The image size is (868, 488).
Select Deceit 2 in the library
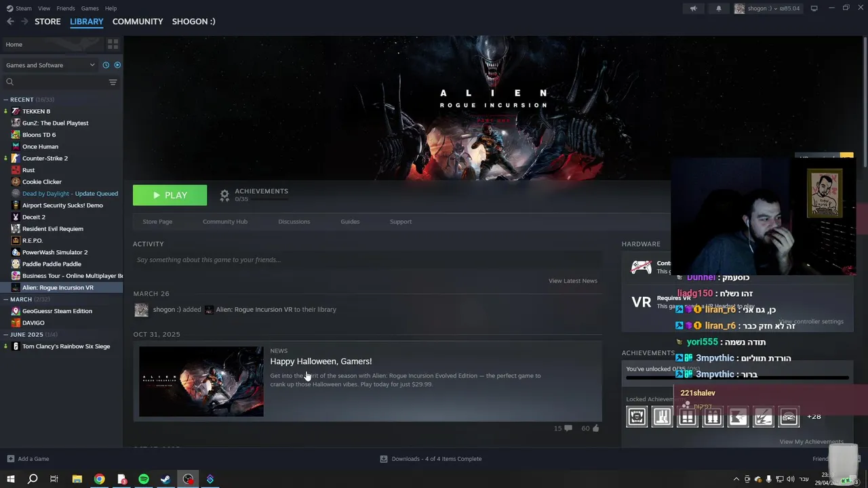(x=33, y=217)
